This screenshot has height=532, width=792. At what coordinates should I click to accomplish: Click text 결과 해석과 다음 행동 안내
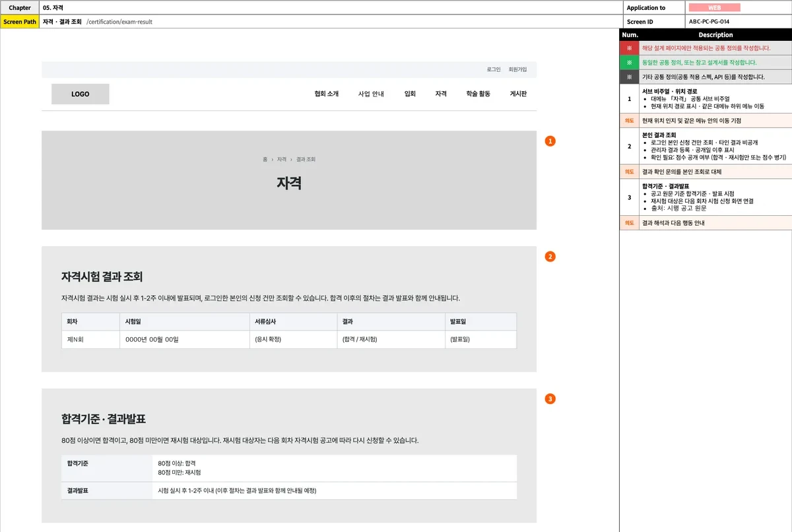673,223
